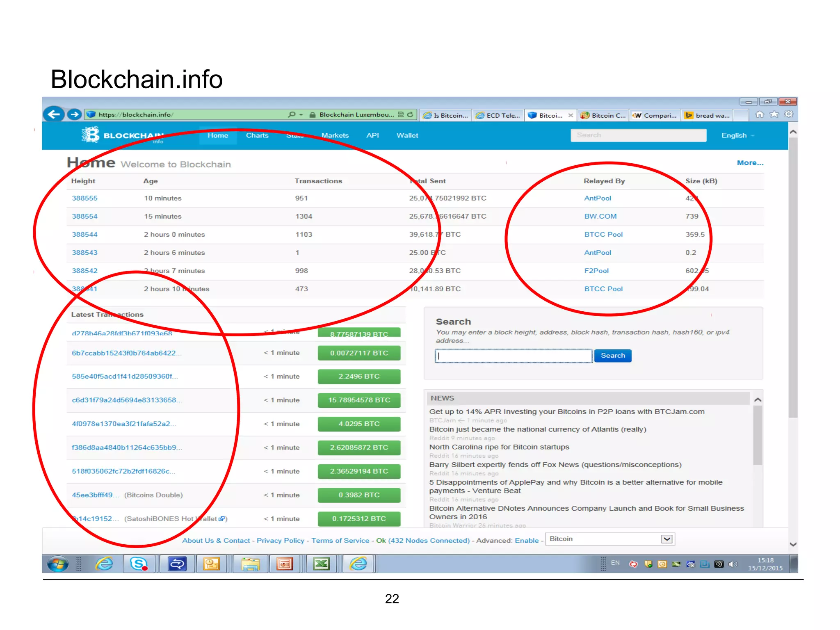Click the refresh icon in the address bar
Viewport: 840px width, 630px height.
point(410,114)
